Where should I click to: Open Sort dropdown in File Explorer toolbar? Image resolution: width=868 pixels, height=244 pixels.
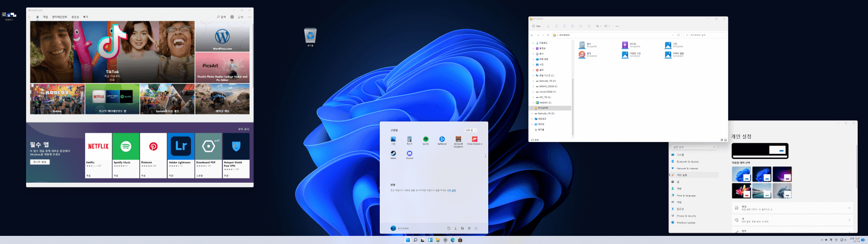598,26
